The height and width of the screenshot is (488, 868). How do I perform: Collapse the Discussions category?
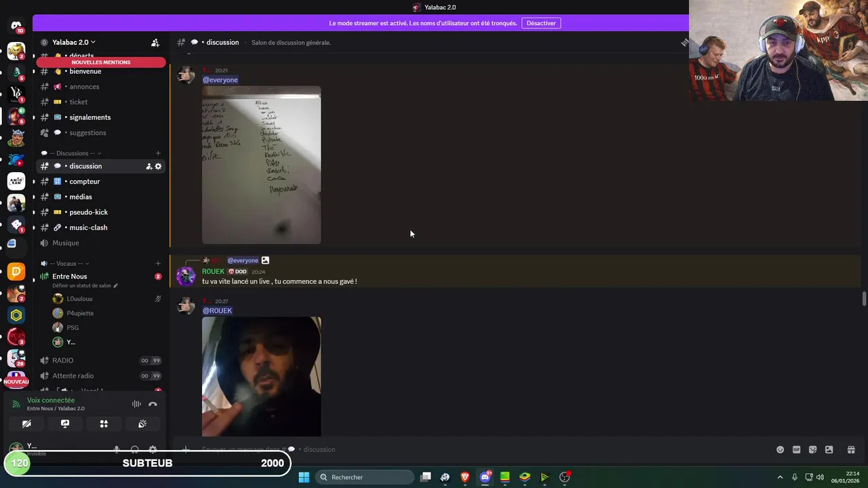point(72,153)
